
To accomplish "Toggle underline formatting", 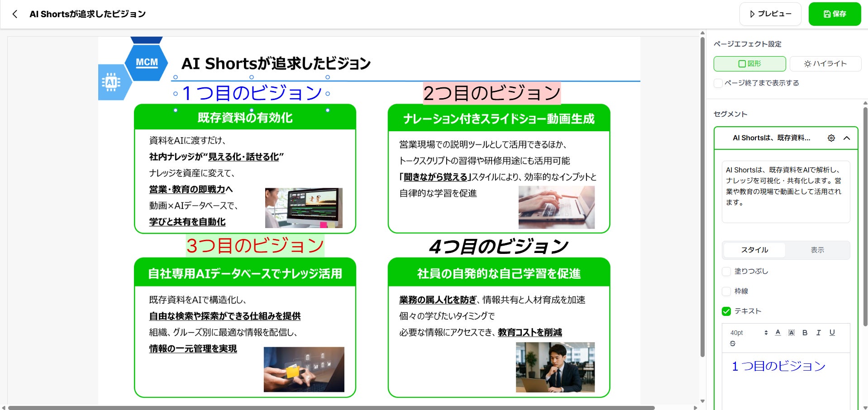I will click(832, 333).
